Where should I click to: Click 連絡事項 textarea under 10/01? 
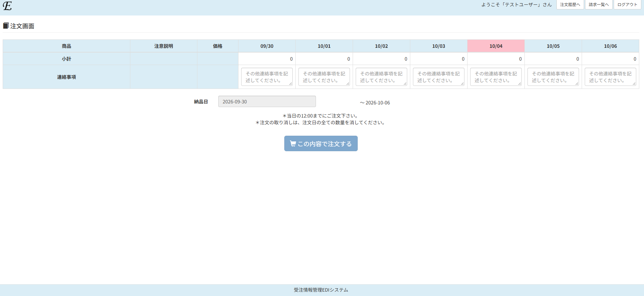coord(324,77)
